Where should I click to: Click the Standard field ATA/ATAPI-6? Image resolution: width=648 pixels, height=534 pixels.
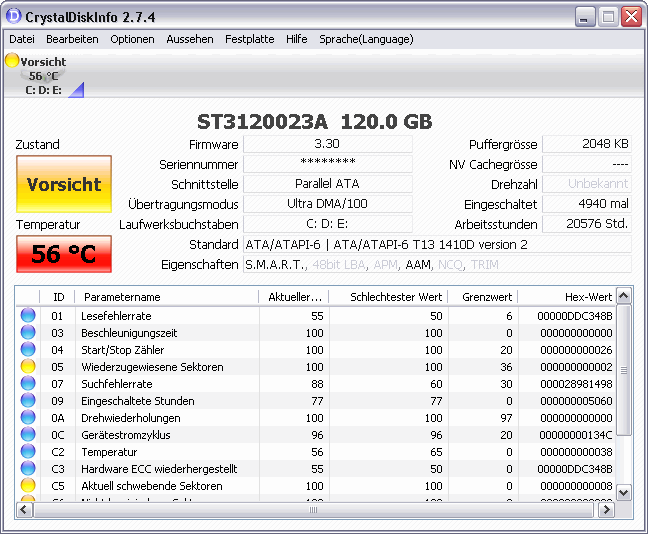coord(437,244)
